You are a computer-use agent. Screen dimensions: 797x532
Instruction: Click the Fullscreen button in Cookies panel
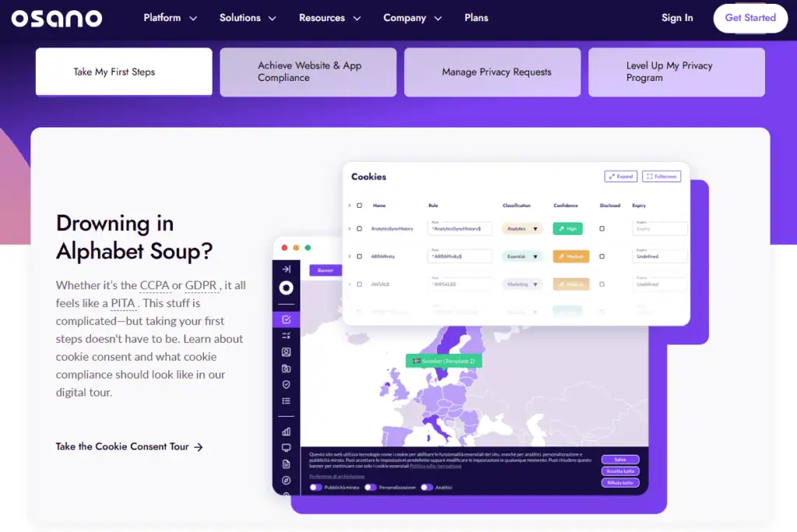click(x=662, y=177)
